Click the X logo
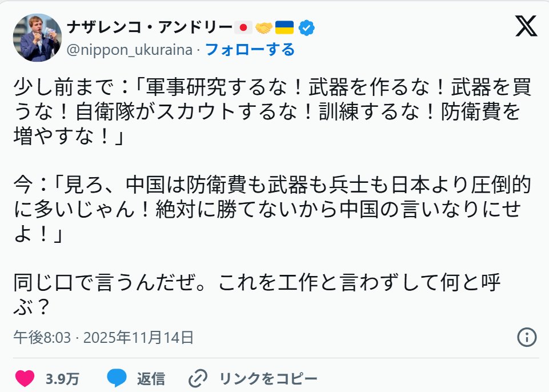The width and height of the screenshot is (549, 392). tap(526, 26)
